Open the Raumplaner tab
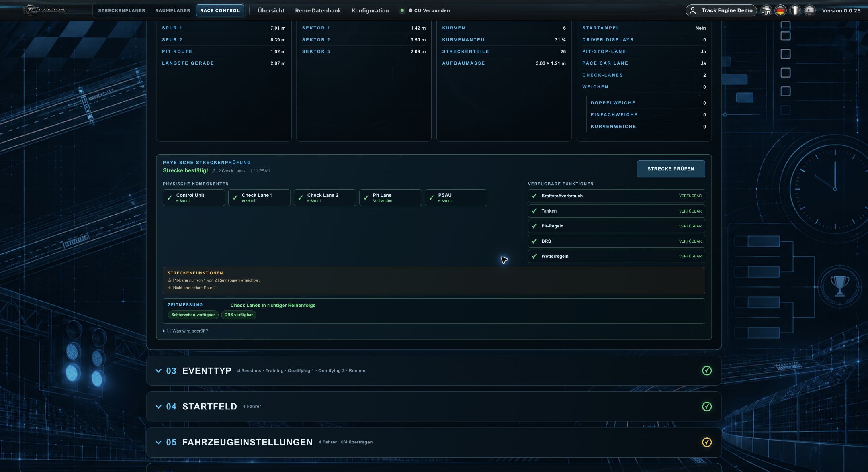868x472 pixels. pyautogui.click(x=173, y=10)
